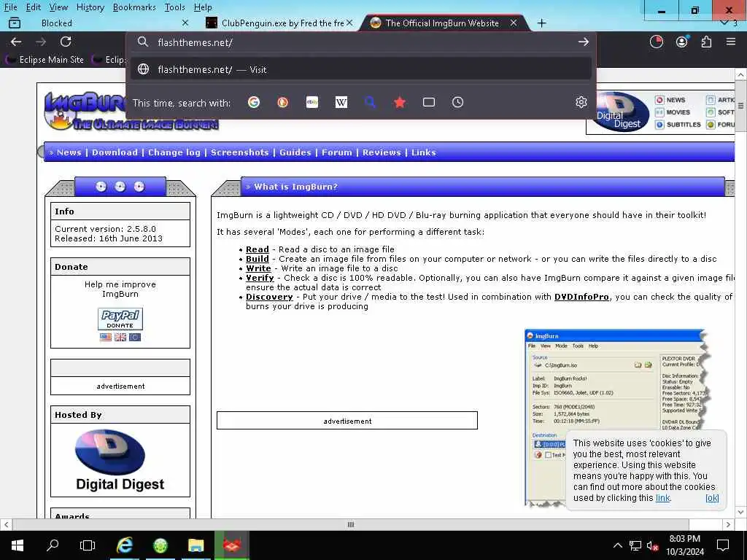Search open tabs using the tab icon

429,102
